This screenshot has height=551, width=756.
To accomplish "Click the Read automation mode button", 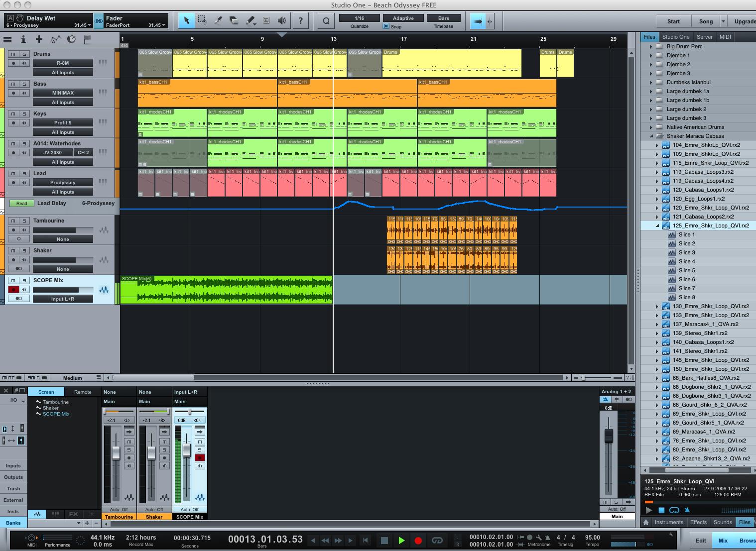I will pyautogui.click(x=21, y=203).
